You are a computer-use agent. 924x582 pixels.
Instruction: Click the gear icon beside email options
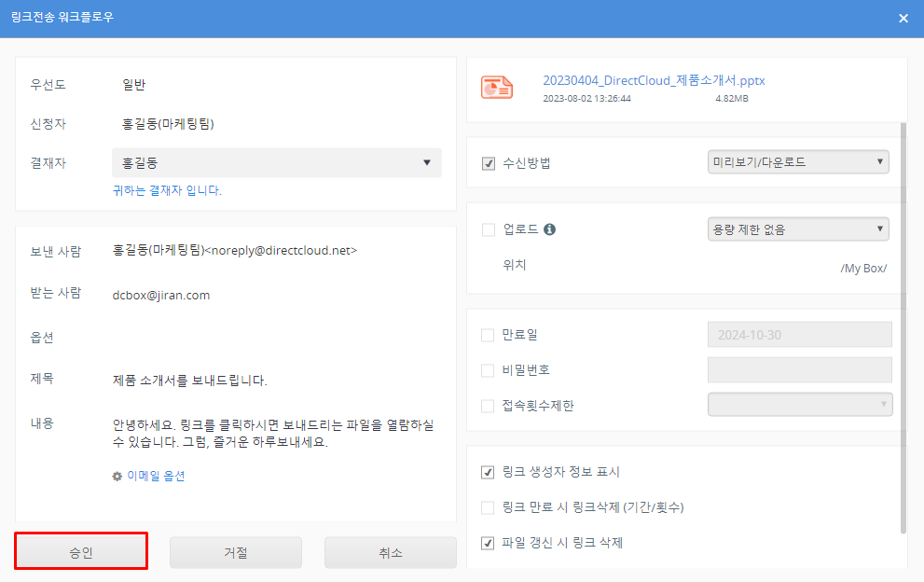(x=117, y=476)
